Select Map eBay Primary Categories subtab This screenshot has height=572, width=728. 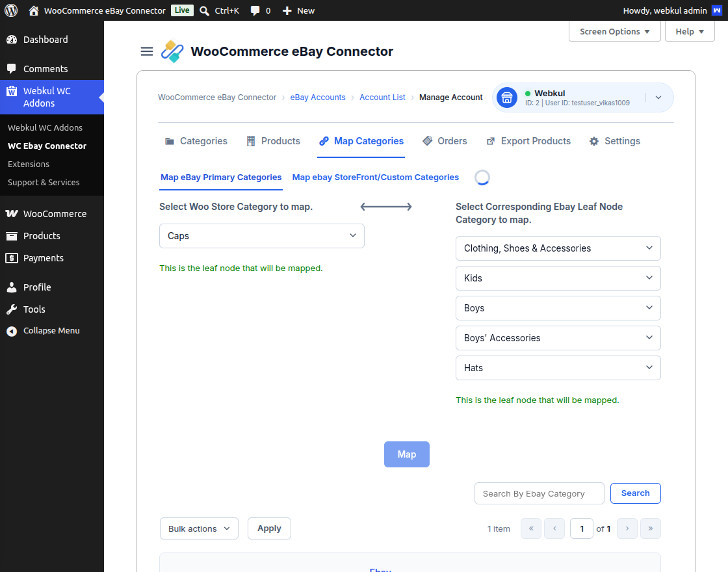click(221, 177)
